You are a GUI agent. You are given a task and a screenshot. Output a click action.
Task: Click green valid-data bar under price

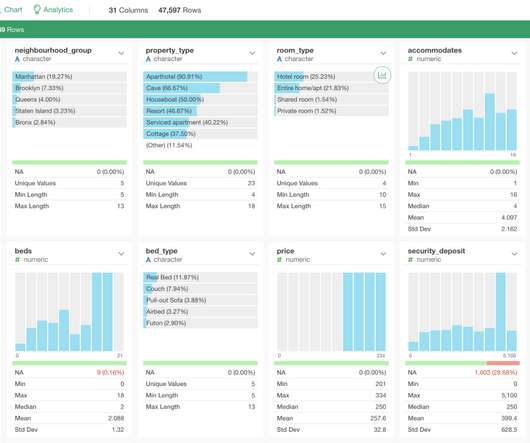click(x=331, y=363)
